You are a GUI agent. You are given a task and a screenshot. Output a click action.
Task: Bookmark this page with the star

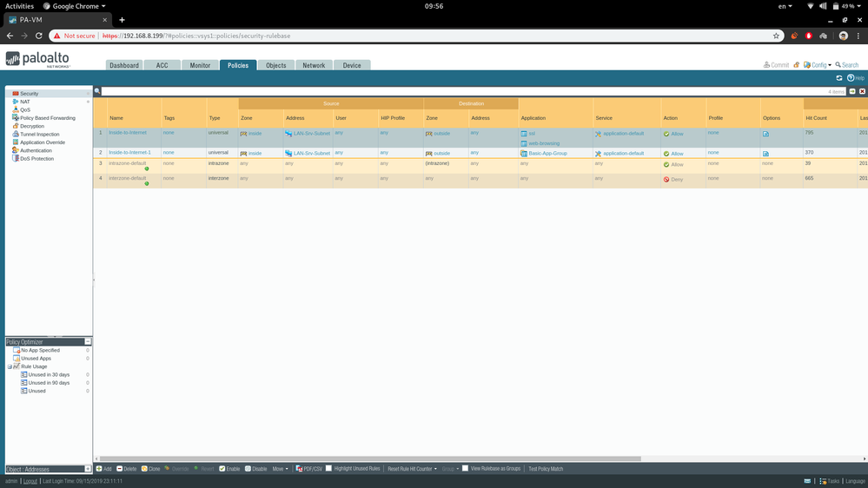[x=776, y=36]
